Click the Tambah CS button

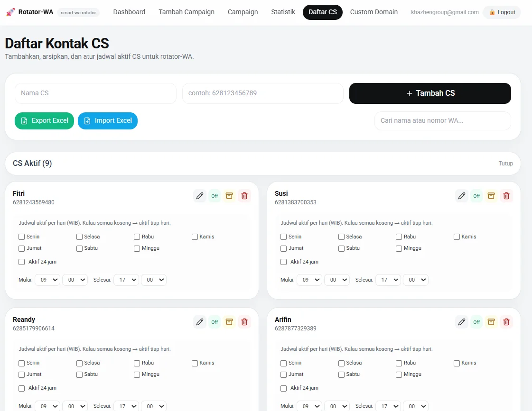430,93
